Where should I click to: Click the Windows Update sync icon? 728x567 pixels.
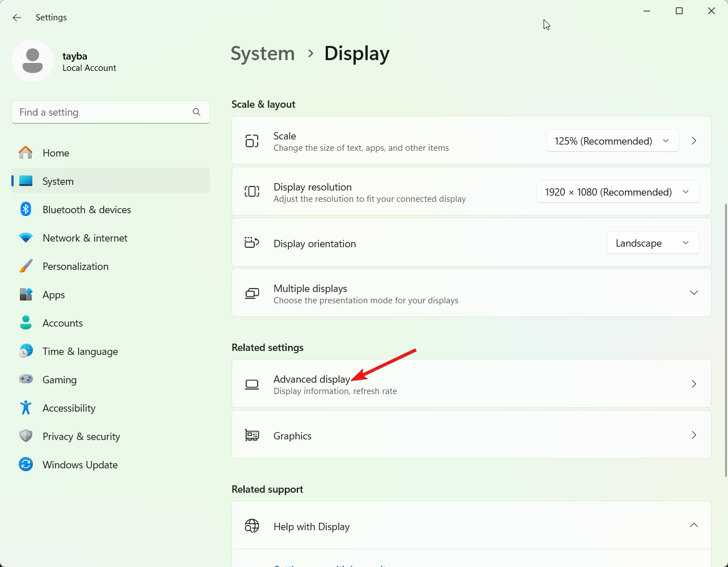[x=26, y=464]
